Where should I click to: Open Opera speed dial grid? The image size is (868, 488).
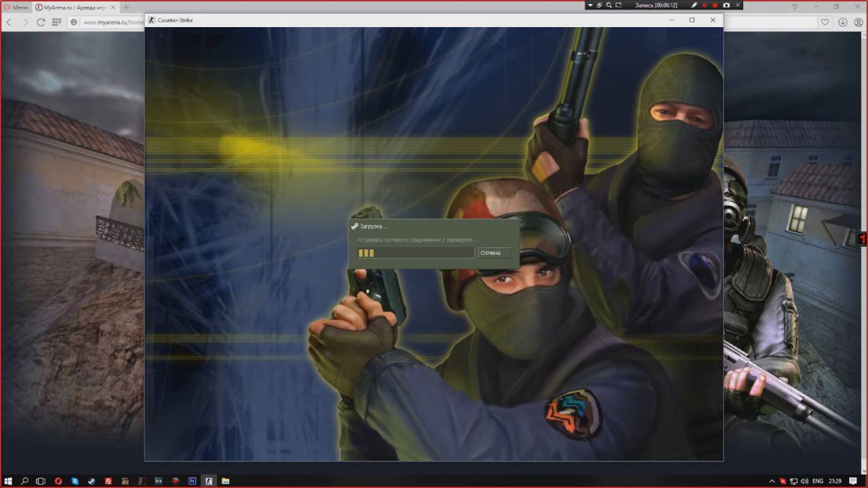57,22
